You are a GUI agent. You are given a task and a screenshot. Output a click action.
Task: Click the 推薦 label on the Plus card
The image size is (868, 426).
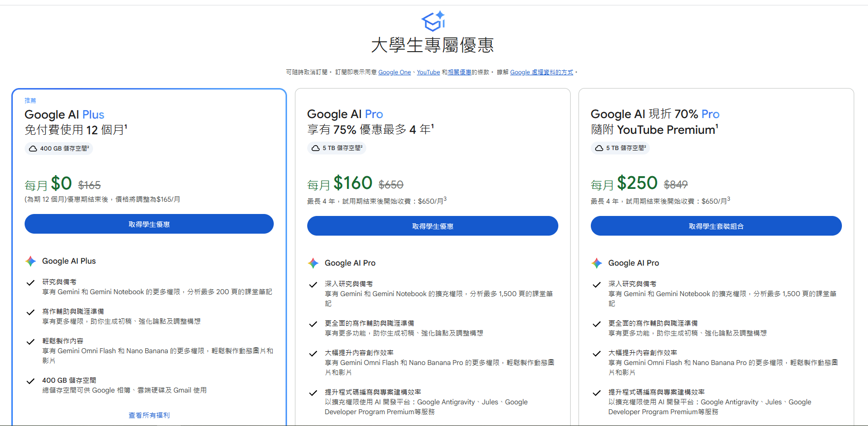tap(31, 100)
